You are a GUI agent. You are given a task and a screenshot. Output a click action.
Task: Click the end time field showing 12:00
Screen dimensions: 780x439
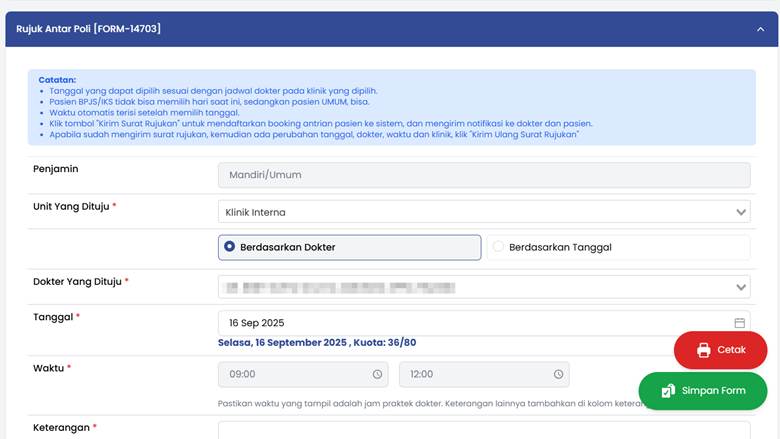[x=475, y=374]
